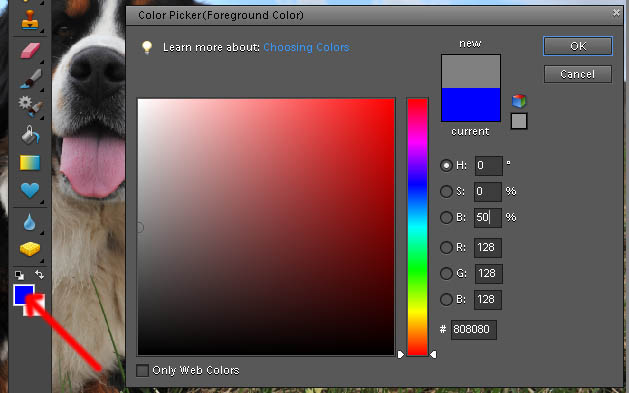Click the web-safe color cube icon
Image resolution: width=629 pixels, height=393 pixels.
coord(519,101)
